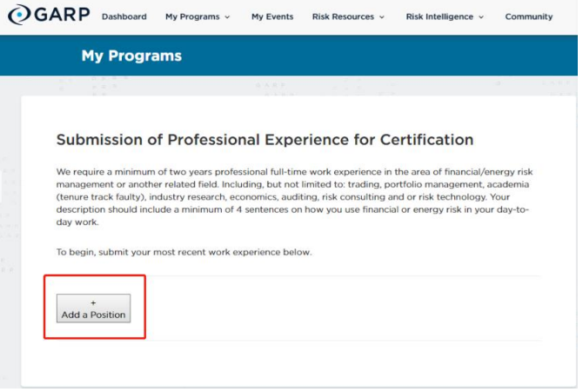
Task: Select the Risk Intelligence navigation label
Action: 439,17
